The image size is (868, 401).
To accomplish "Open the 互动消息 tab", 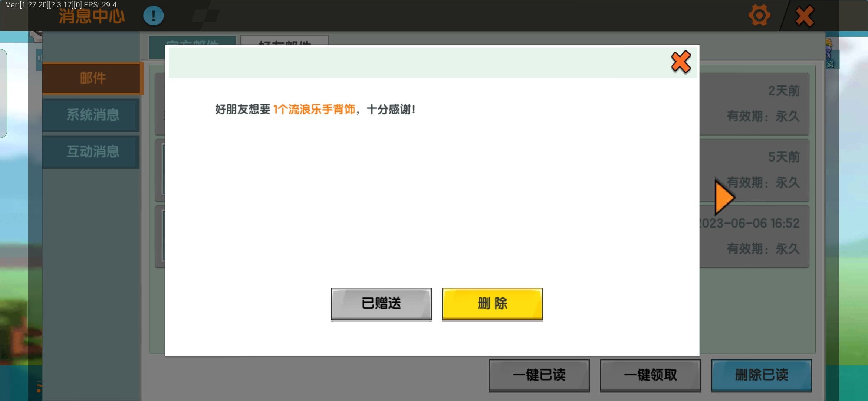I will [x=92, y=151].
